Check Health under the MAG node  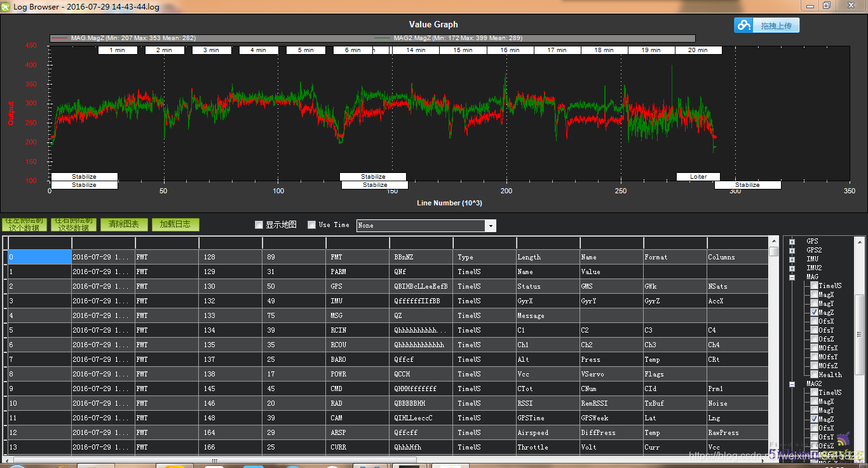click(x=815, y=375)
